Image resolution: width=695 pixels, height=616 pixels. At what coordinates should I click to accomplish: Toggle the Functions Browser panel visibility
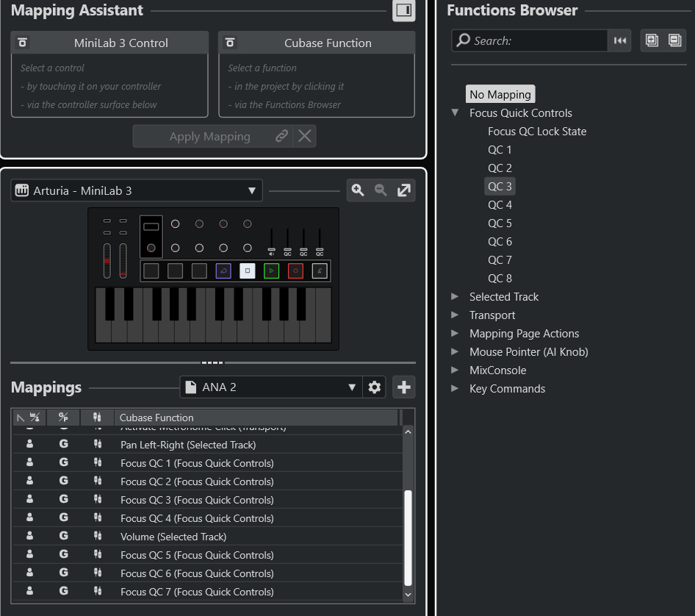403,10
